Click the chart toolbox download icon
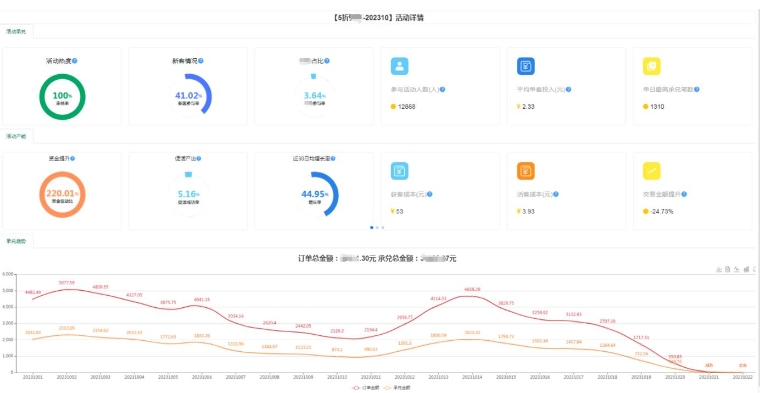 click(x=719, y=269)
